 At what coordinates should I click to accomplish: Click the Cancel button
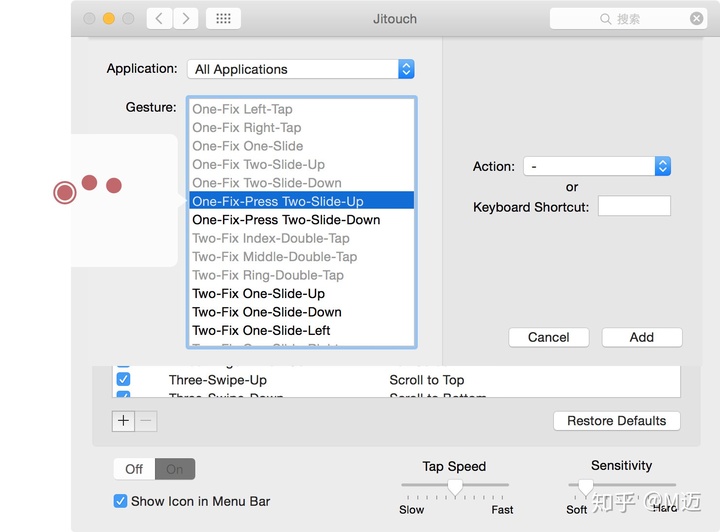coord(549,337)
